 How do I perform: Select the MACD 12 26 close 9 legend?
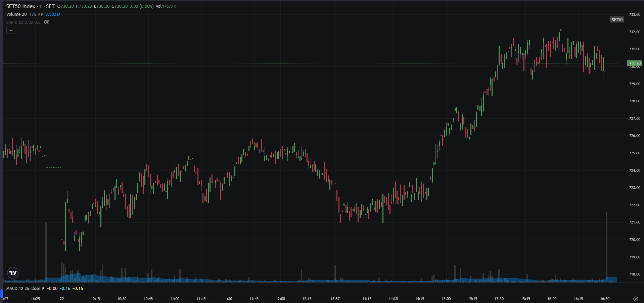pos(25,289)
